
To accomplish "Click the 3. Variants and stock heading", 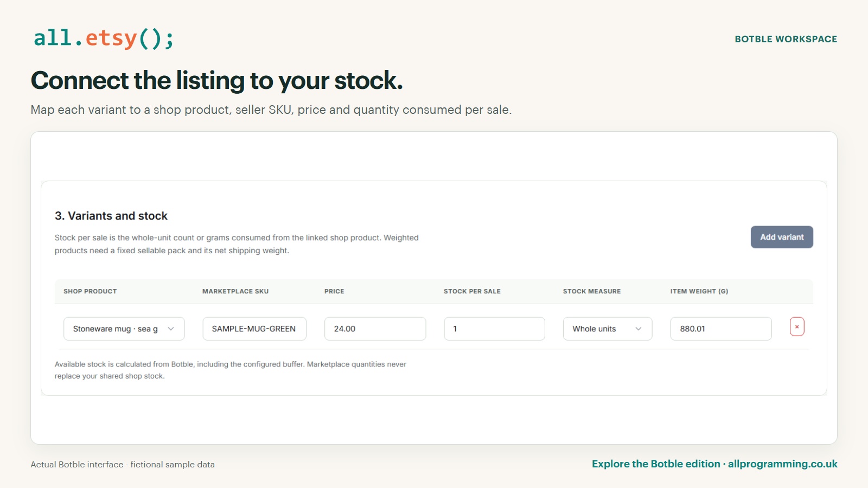I will pyautogui.click(x=111, y=216).
